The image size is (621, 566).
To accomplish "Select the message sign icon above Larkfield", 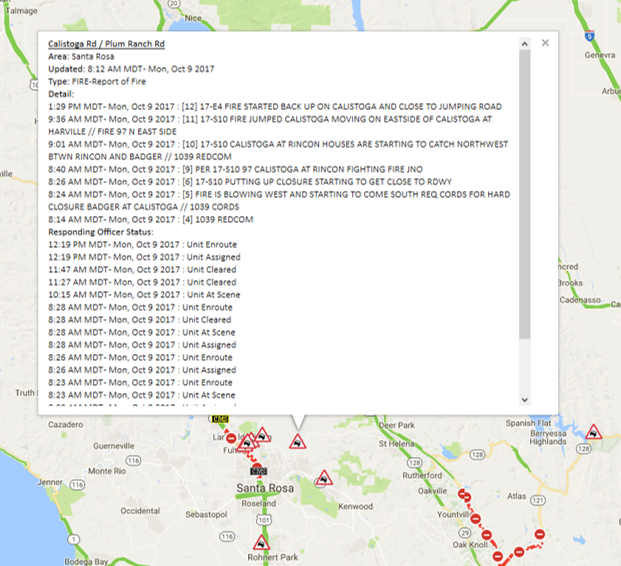I will (x=220, y=419).
